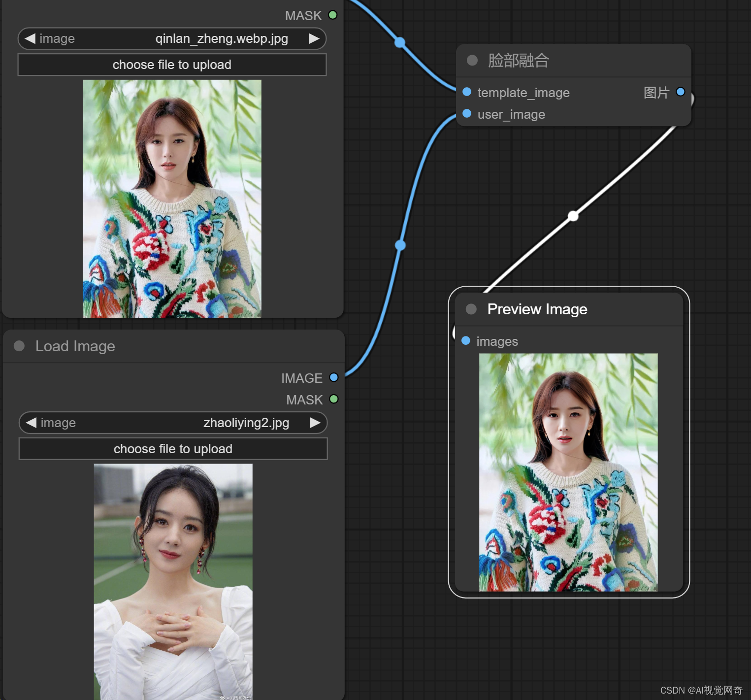Collapse the 脸部融合 node via its title dot
The image size is (751, 700).
click(x=472, y=60)
